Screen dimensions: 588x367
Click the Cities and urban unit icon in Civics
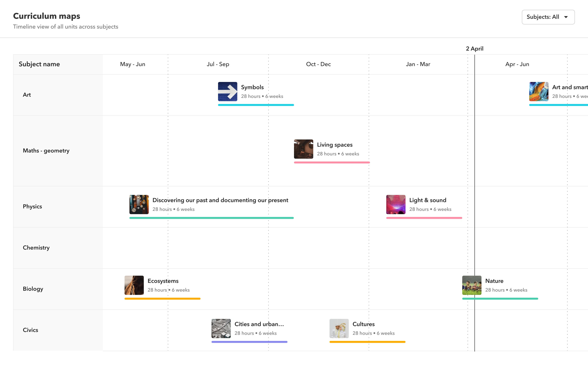(x=220, y=328)
